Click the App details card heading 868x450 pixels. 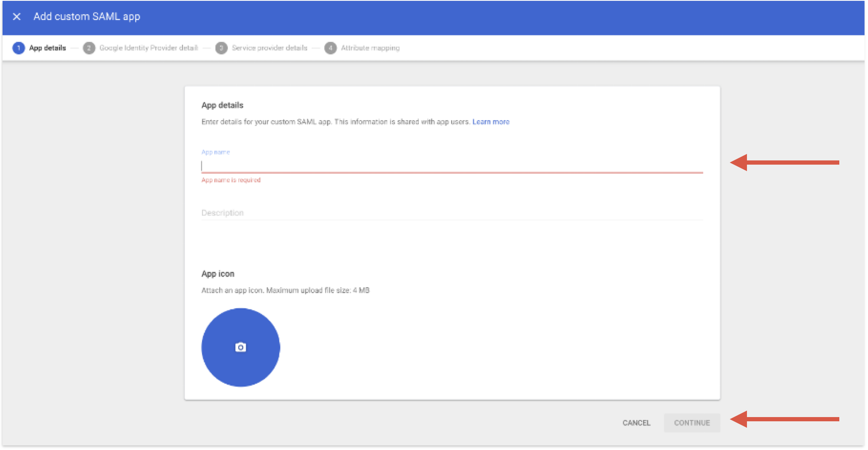pyautogui.click(x=222, y=105)
